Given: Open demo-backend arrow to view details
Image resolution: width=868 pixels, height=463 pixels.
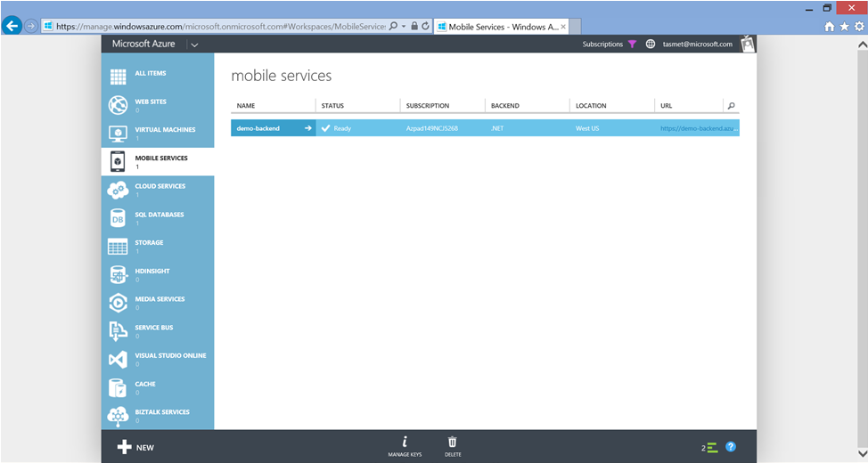Looking at the screenshot, I should pos(307,128).
